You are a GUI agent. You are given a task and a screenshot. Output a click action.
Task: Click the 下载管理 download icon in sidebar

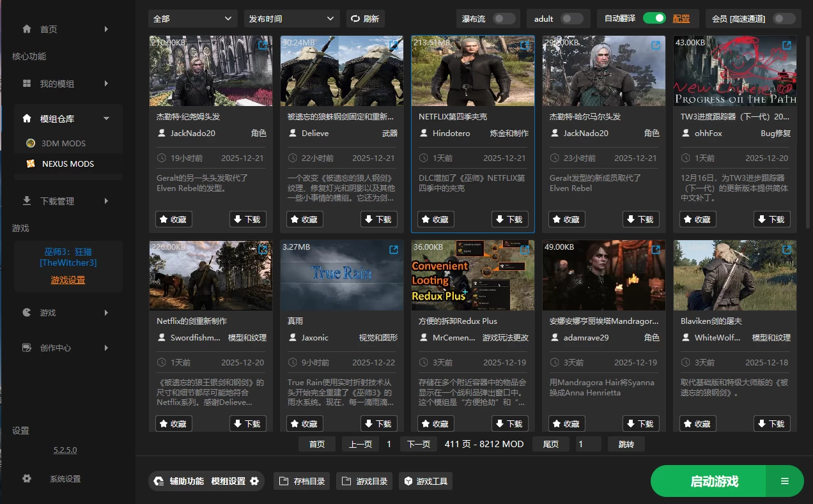pyautogui.click(x=26, y=201)
